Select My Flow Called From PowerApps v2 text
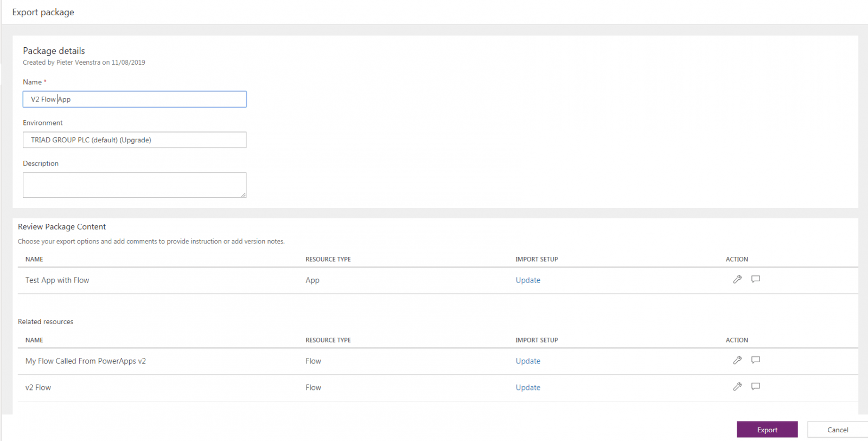The width and height of the screenshot is (868, 441). pos(86,361)
